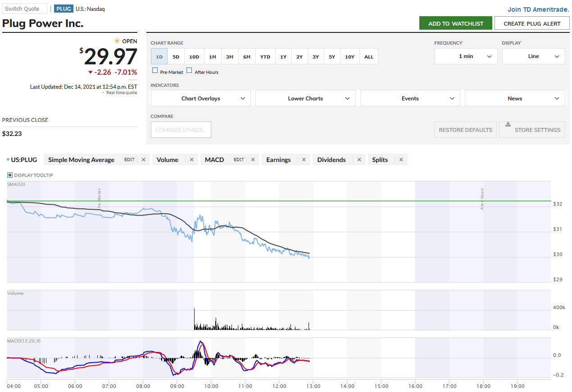572x392 pixels.
Task: Select the 3M chart range
Action: pyautogui.click(x=230, y=57)
